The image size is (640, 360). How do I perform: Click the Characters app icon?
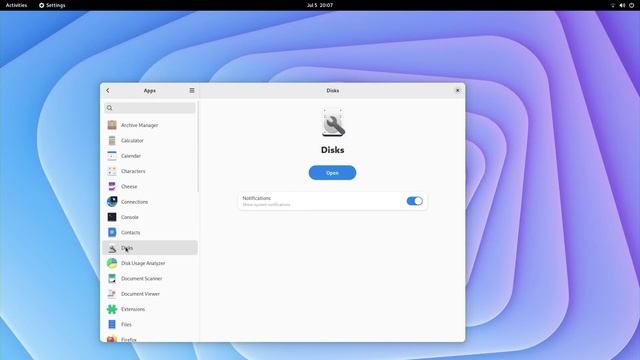point(112,171)
